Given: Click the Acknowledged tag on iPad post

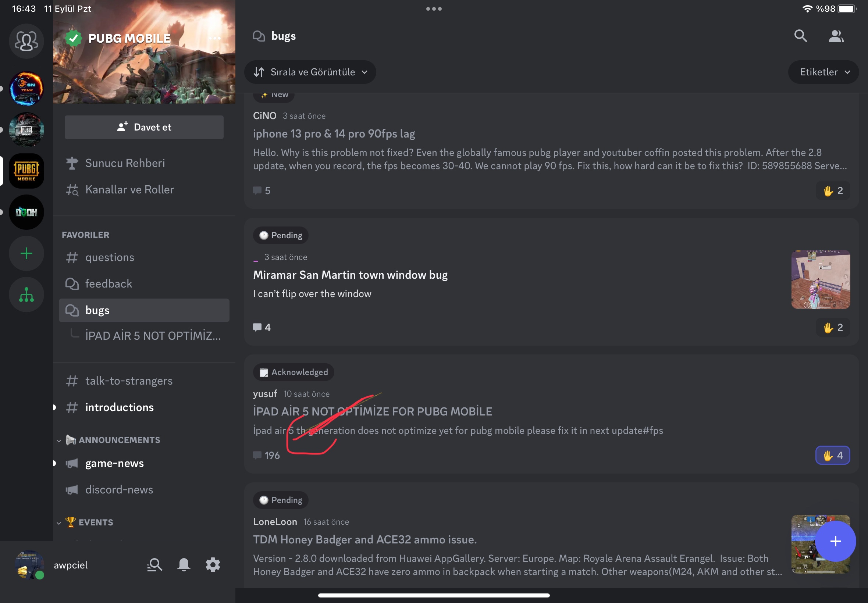Looking at the screenshot, I should click(294, 372).
